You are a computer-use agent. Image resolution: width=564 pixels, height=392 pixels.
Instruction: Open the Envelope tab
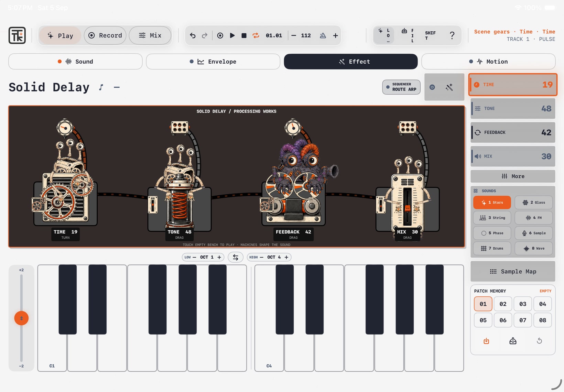click(x=213, y=62)
